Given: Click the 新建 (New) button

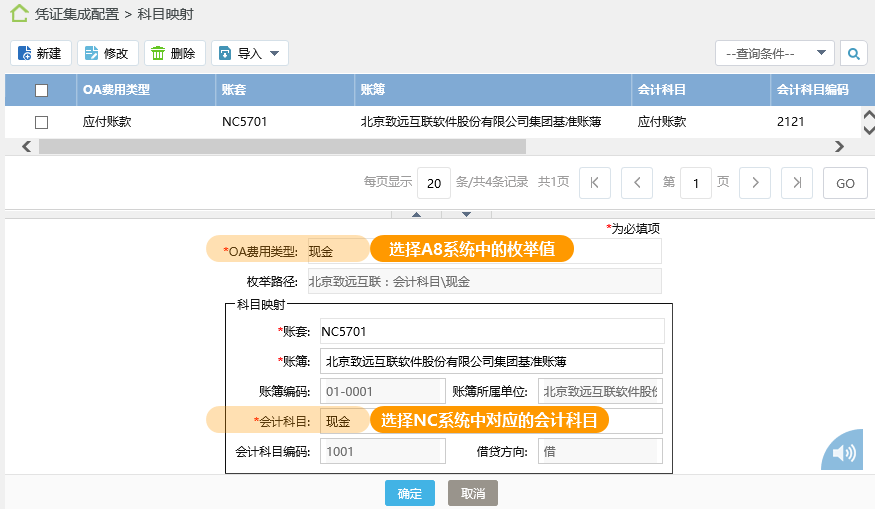Looking at the screenshot, I should [x=40, y=53].
